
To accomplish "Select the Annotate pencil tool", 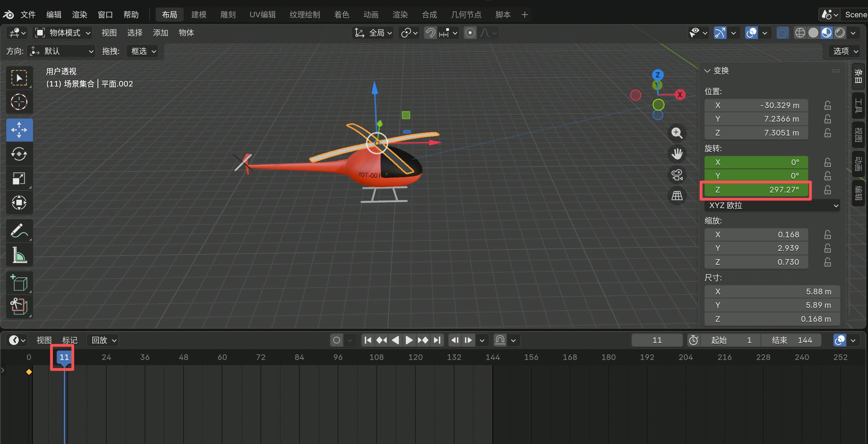I will click(x=19, y=230).
